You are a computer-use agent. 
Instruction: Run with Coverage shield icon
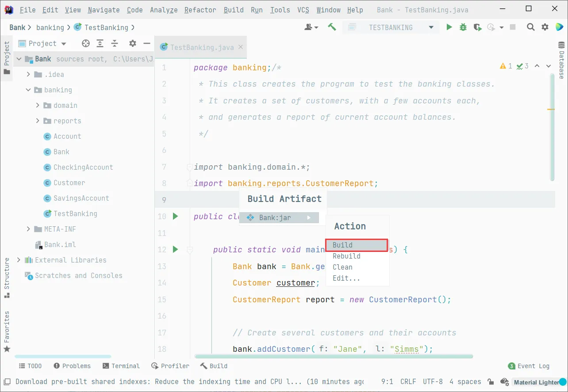pyautogui.click(x=477, y=27)
